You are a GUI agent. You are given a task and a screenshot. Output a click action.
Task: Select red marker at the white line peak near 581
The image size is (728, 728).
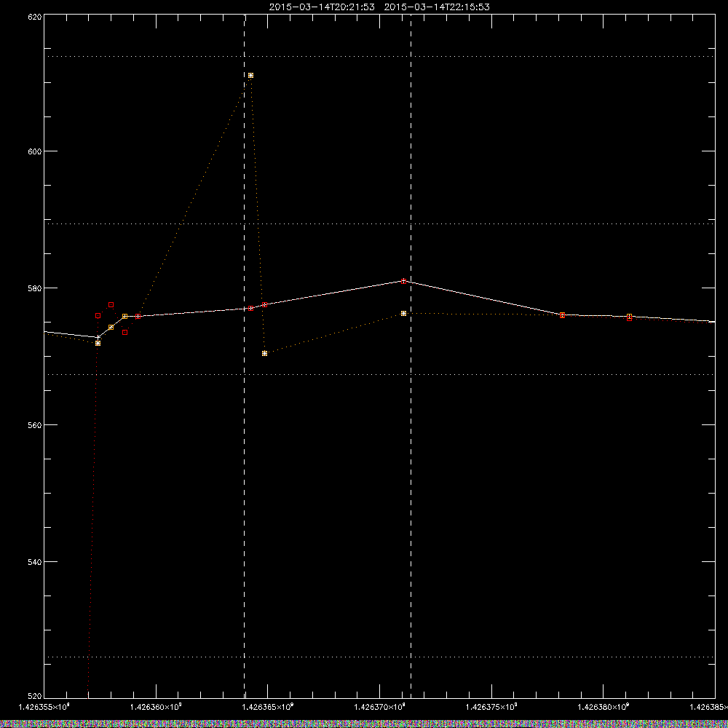[404, 281]
